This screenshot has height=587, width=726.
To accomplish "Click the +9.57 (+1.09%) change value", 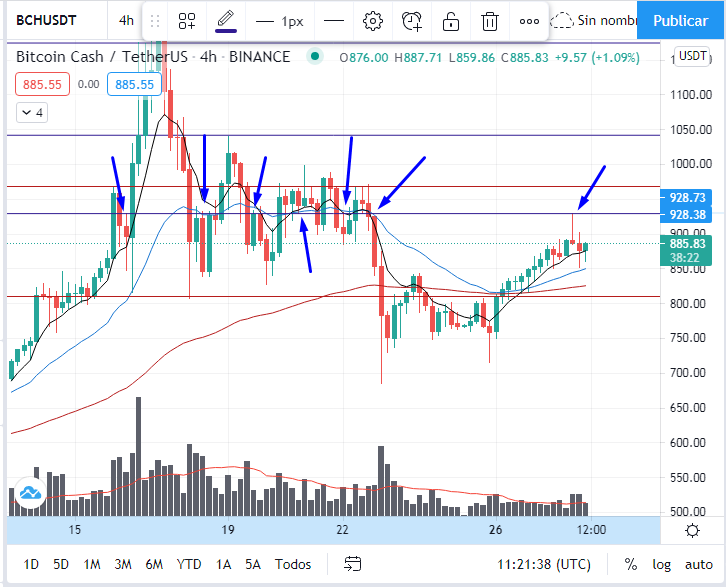I will [x=597, y=58].
